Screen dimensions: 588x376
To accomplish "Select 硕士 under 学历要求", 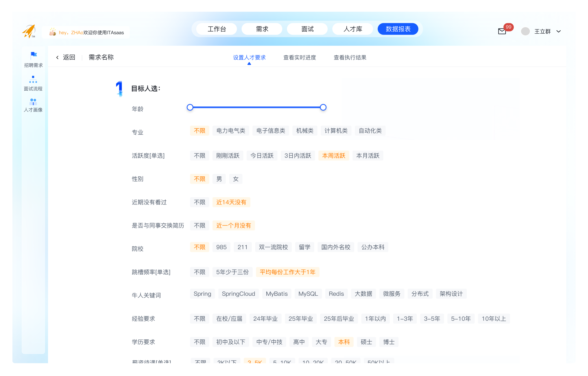I will [x=366, y=342].
